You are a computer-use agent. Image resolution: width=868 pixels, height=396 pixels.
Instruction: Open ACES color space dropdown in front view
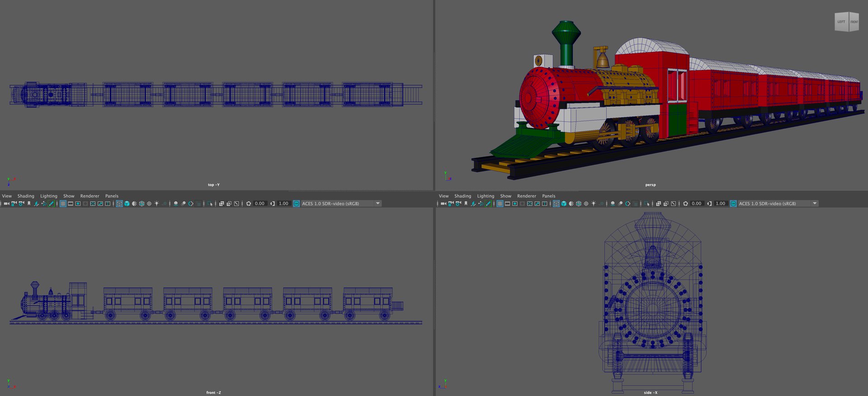pyautogui.click(x=341, y=203)
